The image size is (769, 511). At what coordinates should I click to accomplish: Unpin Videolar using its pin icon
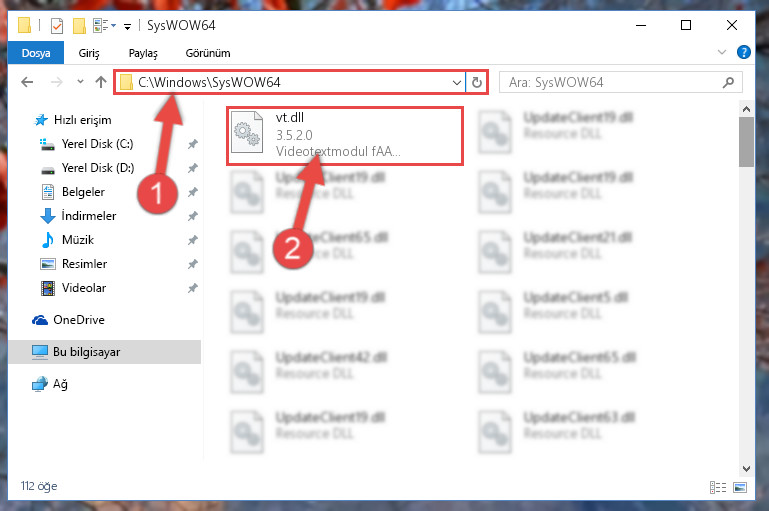click(193, 288)
